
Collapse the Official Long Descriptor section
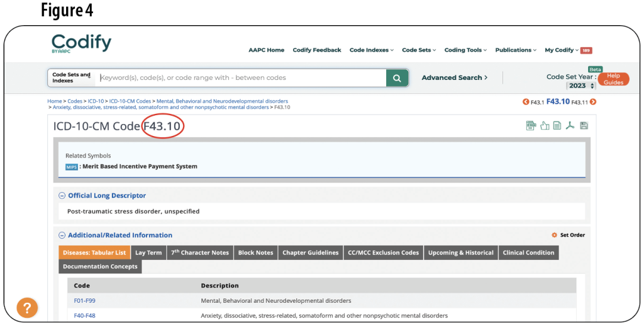[62, 196]
